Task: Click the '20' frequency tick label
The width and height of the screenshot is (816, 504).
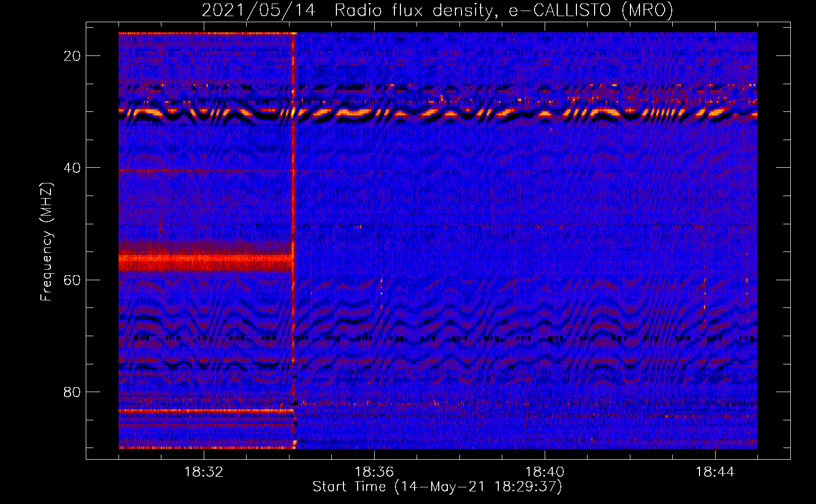Action: 73,56
